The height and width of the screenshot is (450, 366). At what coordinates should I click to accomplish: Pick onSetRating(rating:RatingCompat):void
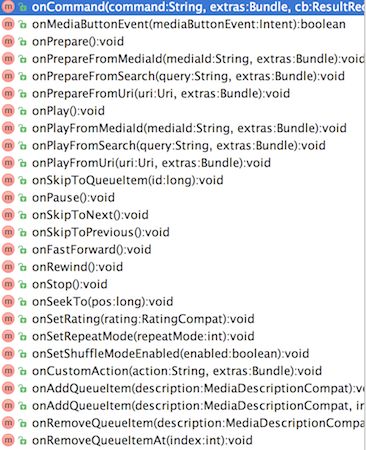[x=182, y=319]
